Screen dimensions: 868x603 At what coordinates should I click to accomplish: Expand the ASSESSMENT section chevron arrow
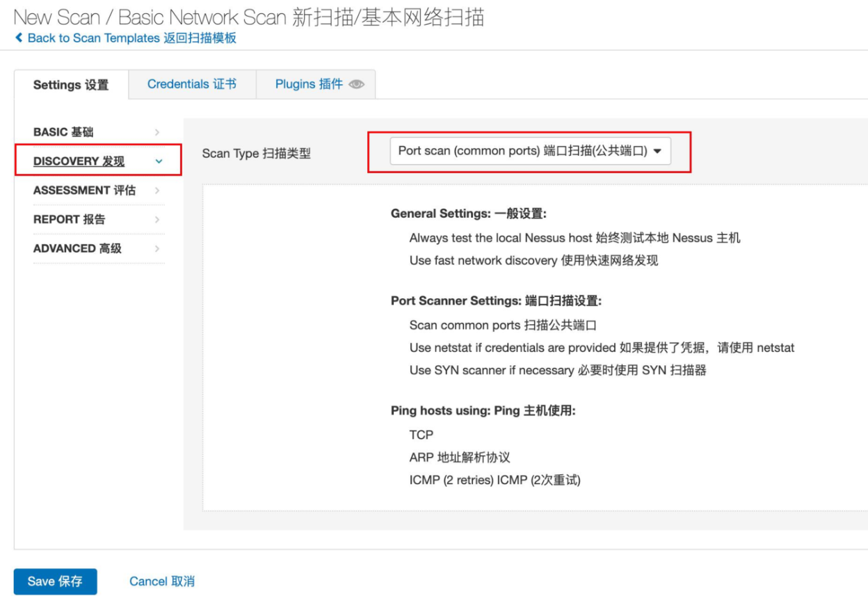coord(157,191)
